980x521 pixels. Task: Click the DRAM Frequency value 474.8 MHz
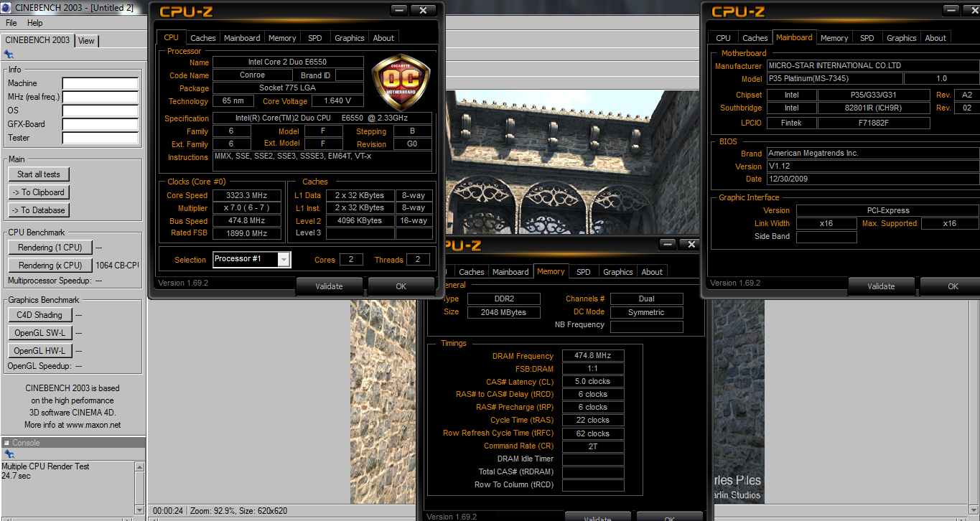coord(593,355)
